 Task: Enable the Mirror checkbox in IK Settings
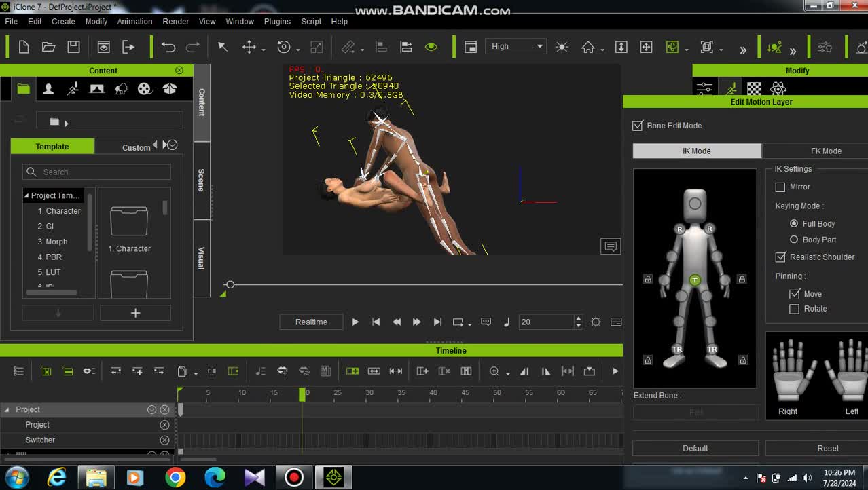[x=780, y=187]
